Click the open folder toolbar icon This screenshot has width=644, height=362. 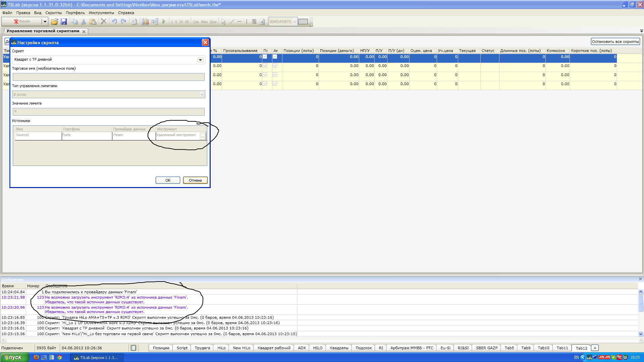coord(54,22)
